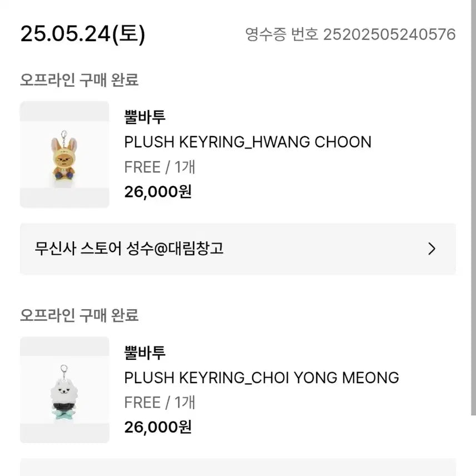
Task: Tap FREE / 1개 option under Choi Yong Meong
Action: pos(160,403)
